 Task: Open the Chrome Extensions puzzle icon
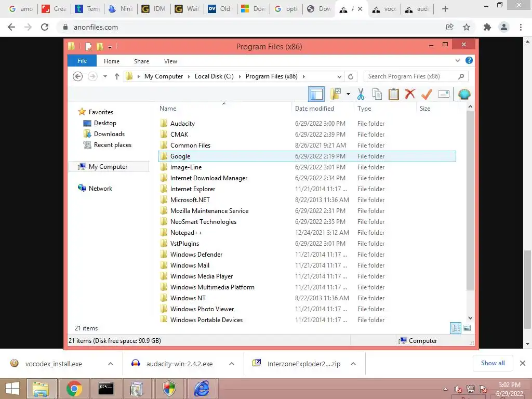click(487, 27)
